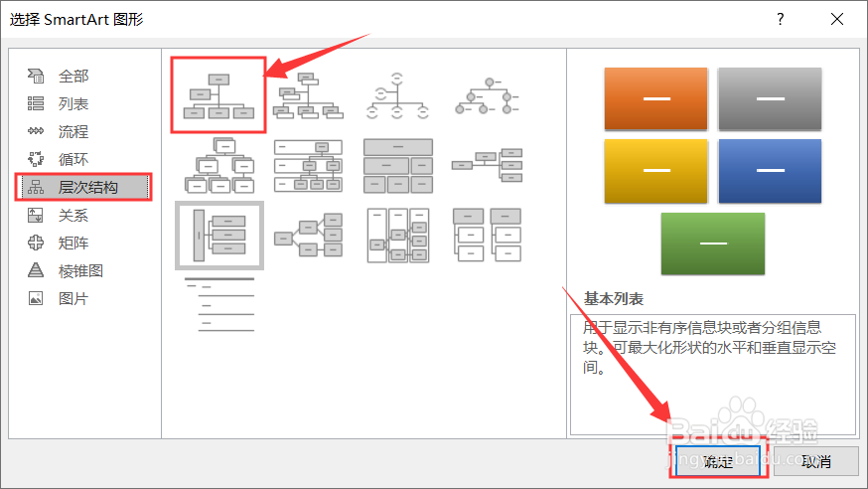The height and width of the screenshot is (489, 868).
Task: Select the 全部 category
Action: pyautogui.click(x=73, y=76)
